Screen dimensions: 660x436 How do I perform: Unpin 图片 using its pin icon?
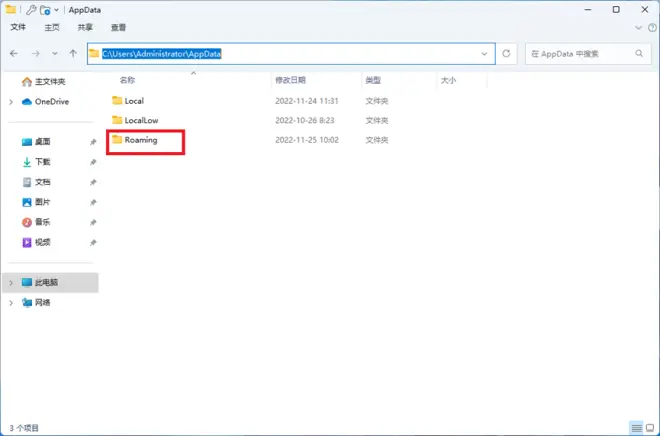[x=93, y=202]
